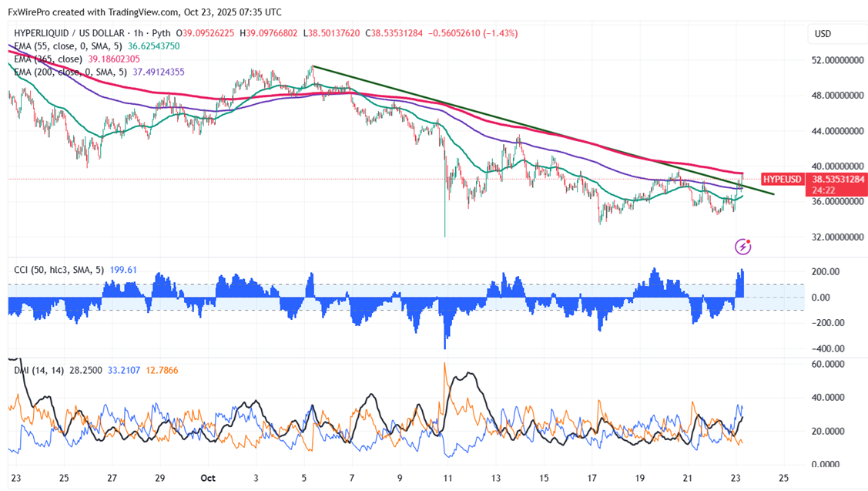The height and width of the screenshot is (491, 868).
Task: Select the EMA (55, close, 0, SMA, 5) legend
Action: pyautogui.click(x=68, y=46)
